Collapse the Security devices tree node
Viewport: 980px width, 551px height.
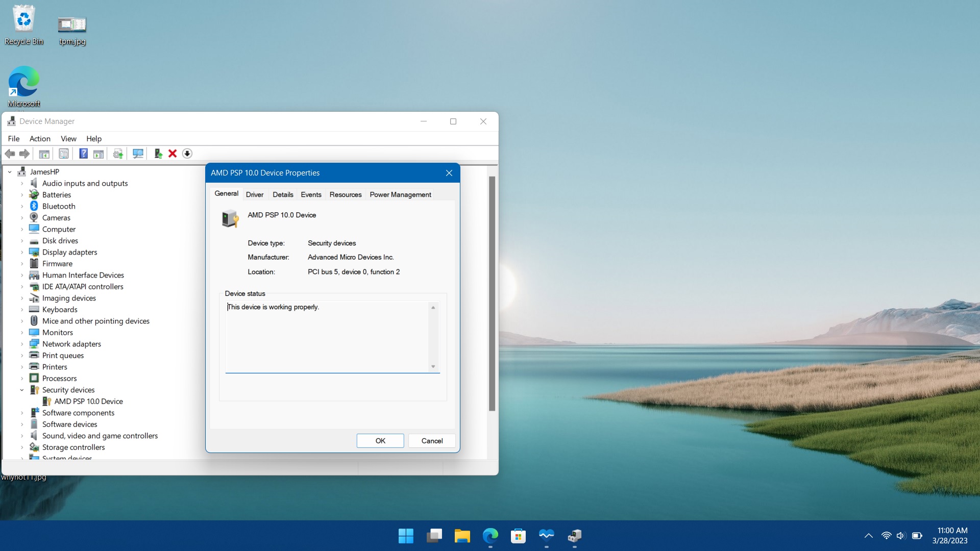pos(22,390)
